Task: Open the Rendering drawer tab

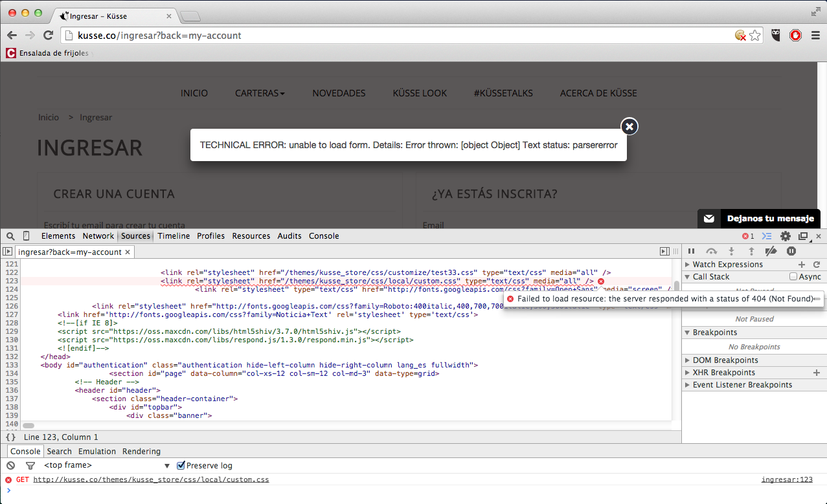Action: (141, 452)
